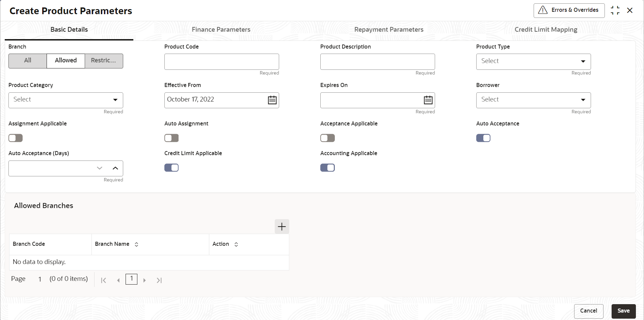Go to previous page of branches table
This screenshot has height=320, width=644.
coord(118,280)
